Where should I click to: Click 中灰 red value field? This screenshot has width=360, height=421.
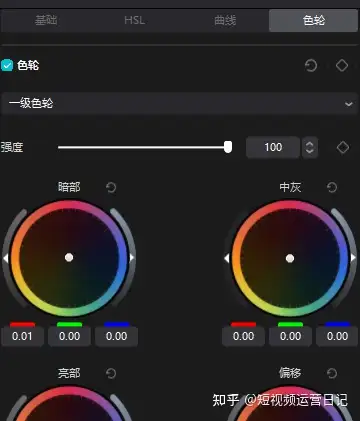pyautogui.click(x=243, y=336)
